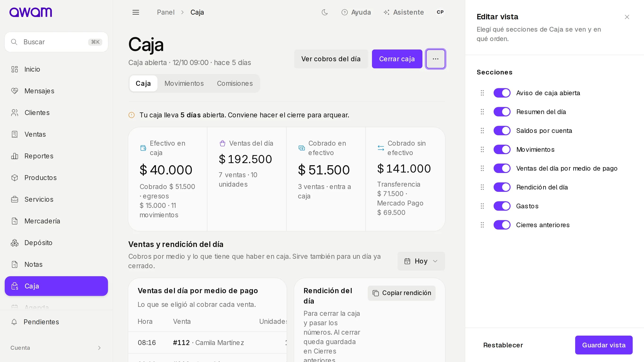Open Clientes in sidebar
This screenshot has height=362, width=644.
coord(56,113)
